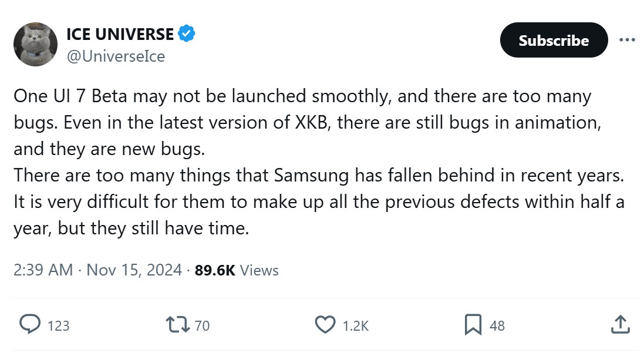Click the 1.2K likes count
The image size is (644, 363).
click(x=356, y=325)
